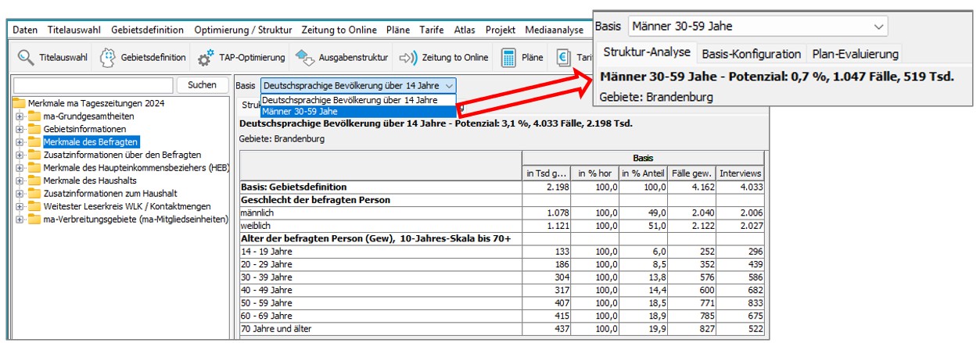Expand Weitester Leserkreis WLK / Kontaktmengen node

click(20, 206)
